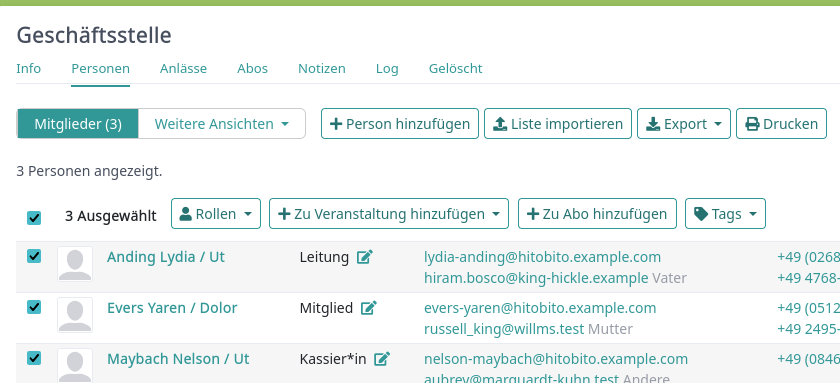Open the Notizen tab
The image size is (840, 383).
click(x=322, y=69)
